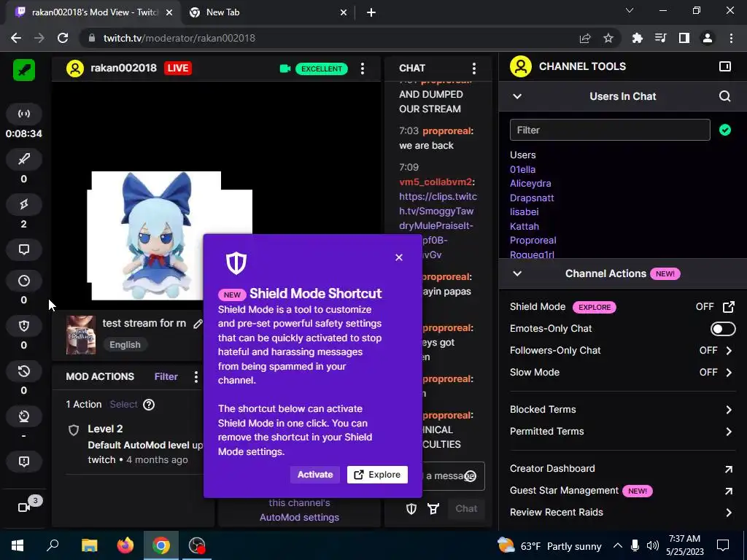Open Permitted Terms arrow
The image size is (747, 560).
[x=729, y=432]
